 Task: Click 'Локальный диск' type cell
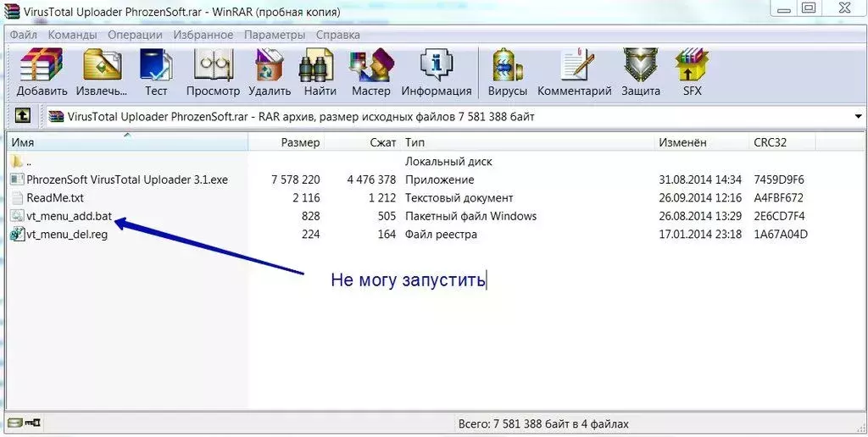(449, 162)
